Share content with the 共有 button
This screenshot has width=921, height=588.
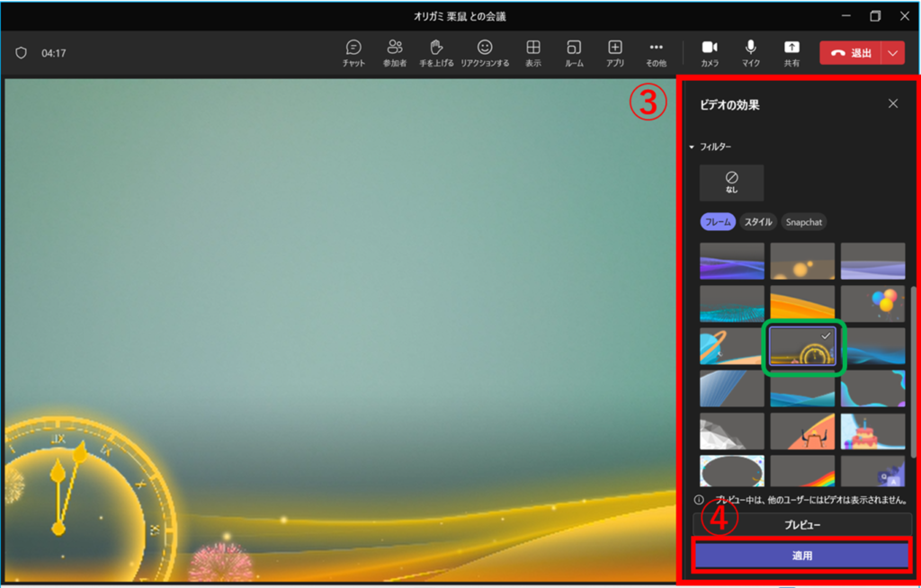(x=791, y=52)
